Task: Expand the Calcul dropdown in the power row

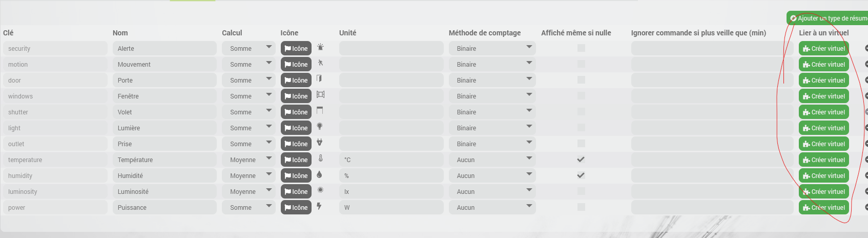Action: click(249, 207)
